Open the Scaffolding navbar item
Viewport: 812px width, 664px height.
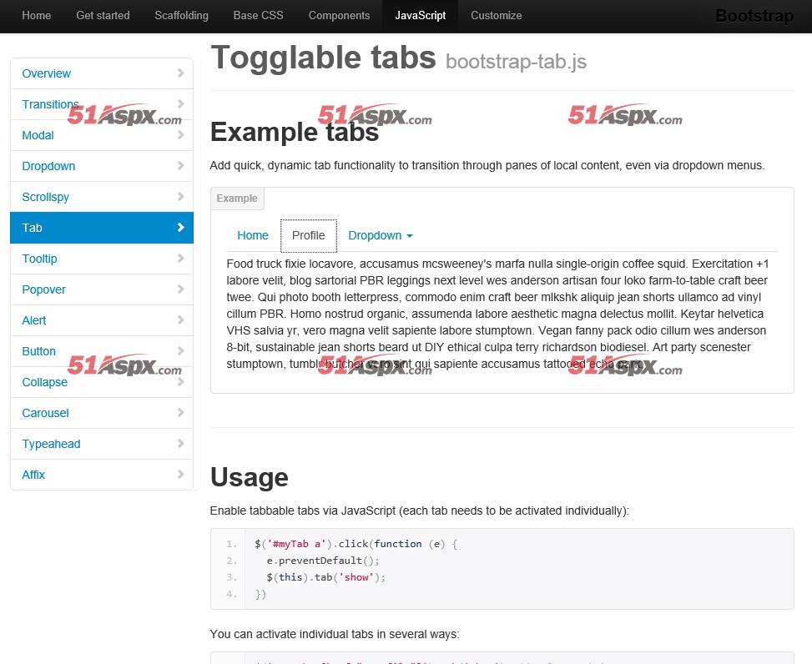[x=182, y=16]
